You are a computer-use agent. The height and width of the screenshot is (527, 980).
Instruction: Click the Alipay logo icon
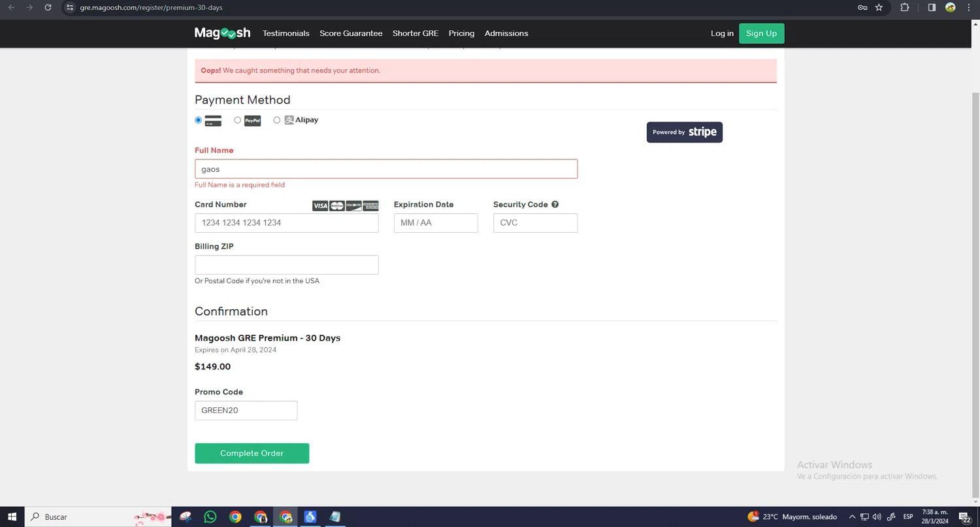[x=289, y=120]
